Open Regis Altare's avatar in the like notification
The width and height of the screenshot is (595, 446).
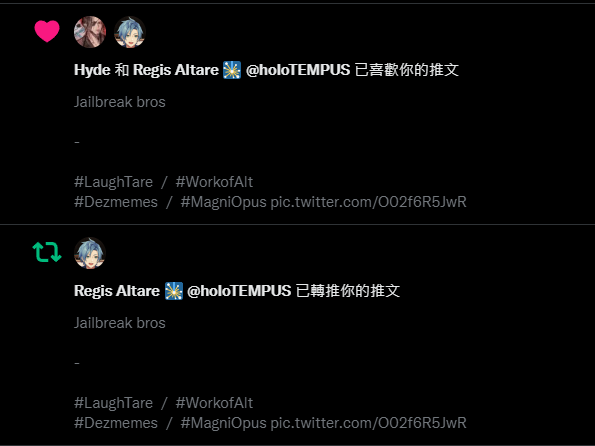click(x=130, y=32)
